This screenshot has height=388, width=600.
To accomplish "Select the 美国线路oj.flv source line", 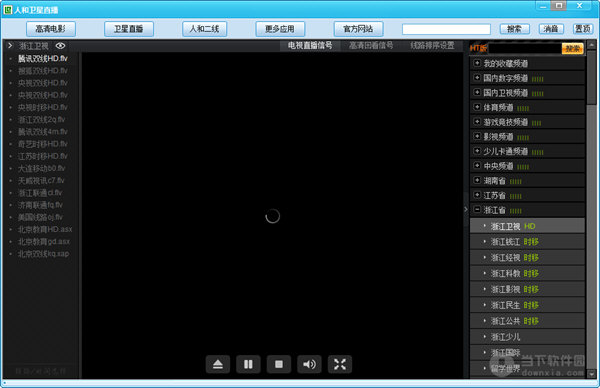I will [x=40, y=217].
